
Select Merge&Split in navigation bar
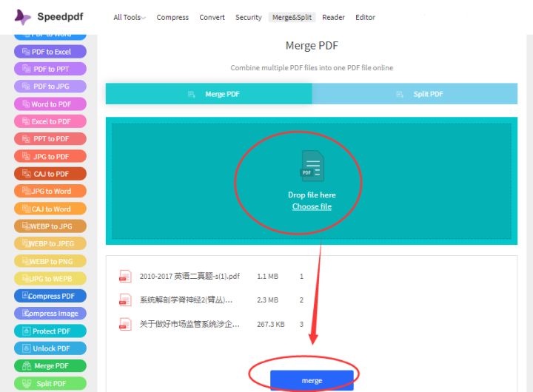pos(292,17)
